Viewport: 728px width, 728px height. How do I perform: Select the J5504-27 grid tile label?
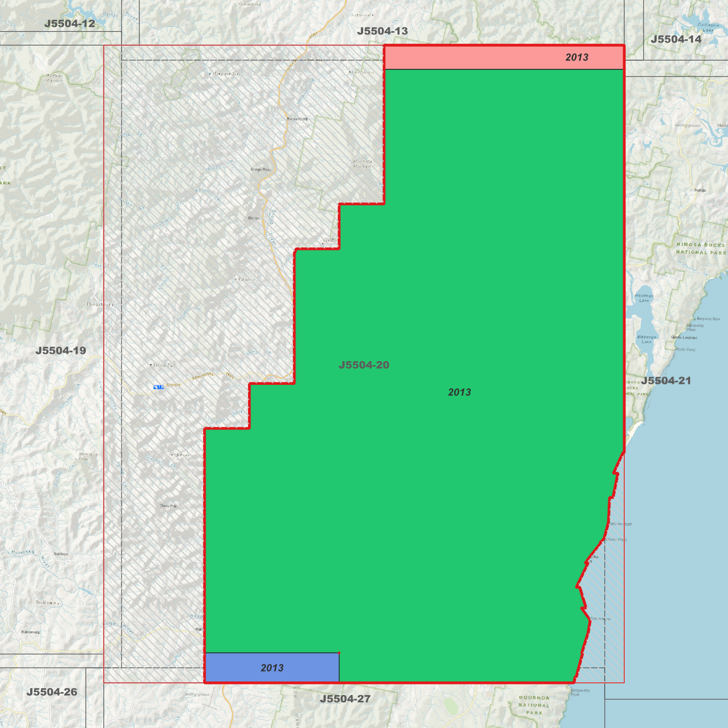[346, 699]
